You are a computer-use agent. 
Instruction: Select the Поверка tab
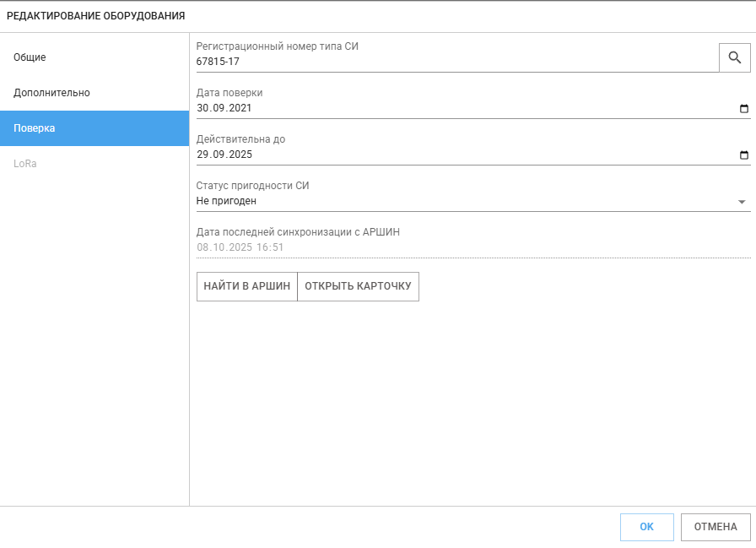[x=35, y=128]
